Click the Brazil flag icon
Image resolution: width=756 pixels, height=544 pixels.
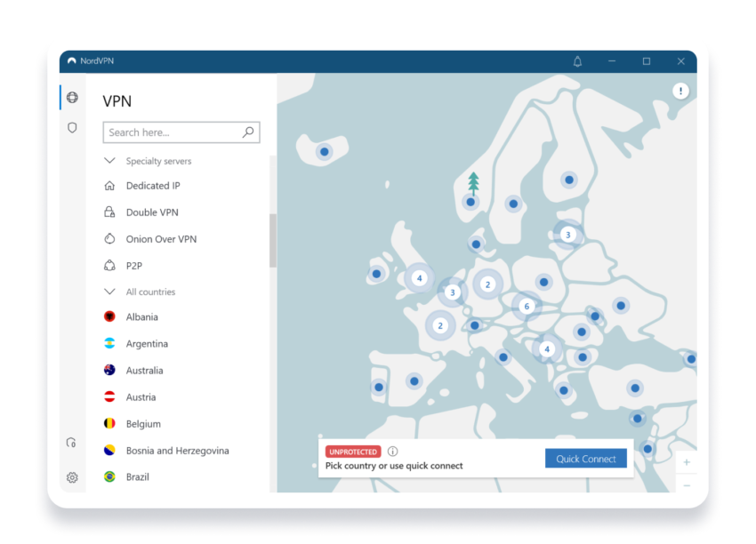pos(110,477)
